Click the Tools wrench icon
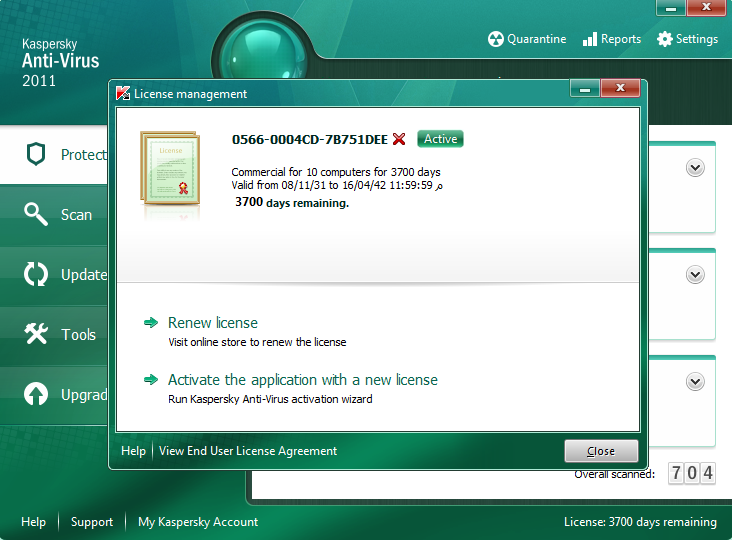Screen dimensions: 732x540 [x=36, y=334]
